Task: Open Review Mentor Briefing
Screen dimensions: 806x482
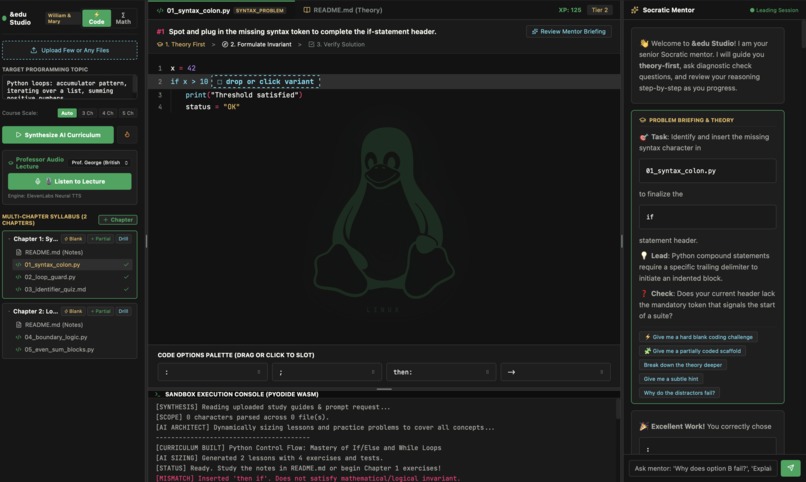Action: (569, 31)
